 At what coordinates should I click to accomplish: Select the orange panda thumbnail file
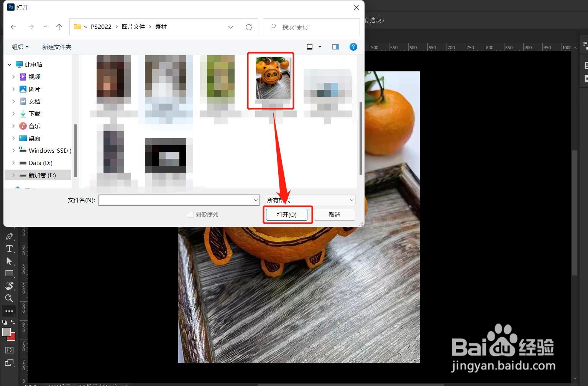click(x=273, y=79)
